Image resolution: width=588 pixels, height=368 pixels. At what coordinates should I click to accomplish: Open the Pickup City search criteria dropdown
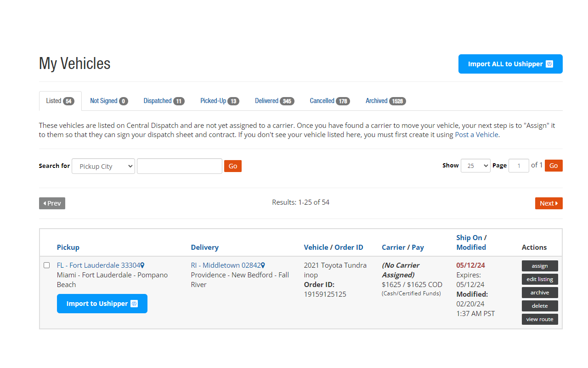point(103,166)
